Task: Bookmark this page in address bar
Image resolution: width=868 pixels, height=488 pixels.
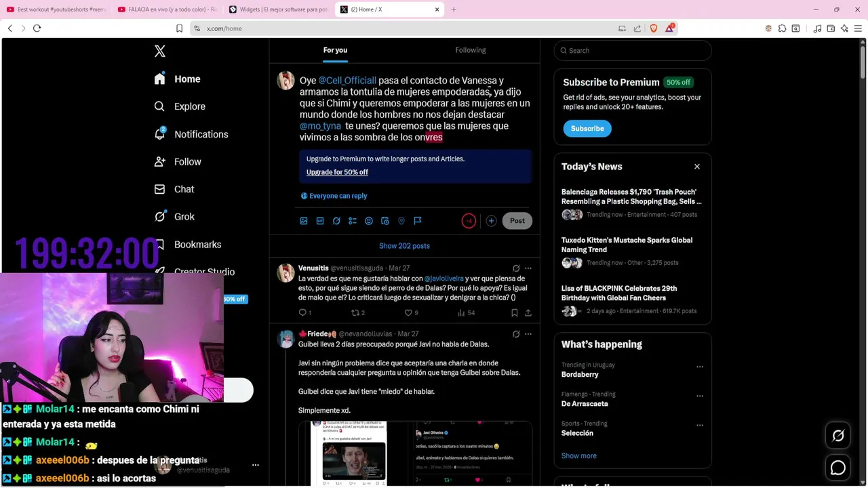Action: (179, 28)
